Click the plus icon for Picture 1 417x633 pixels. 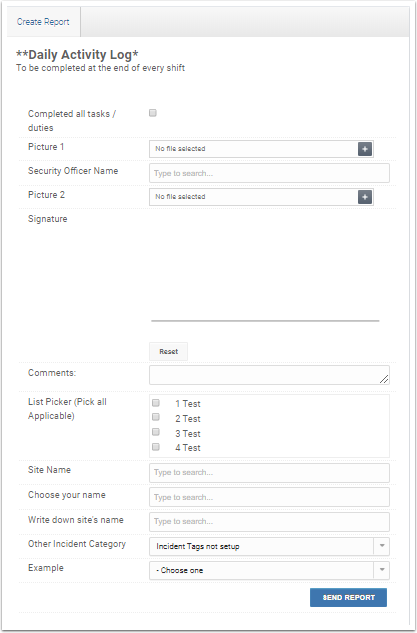coord(365,149)
